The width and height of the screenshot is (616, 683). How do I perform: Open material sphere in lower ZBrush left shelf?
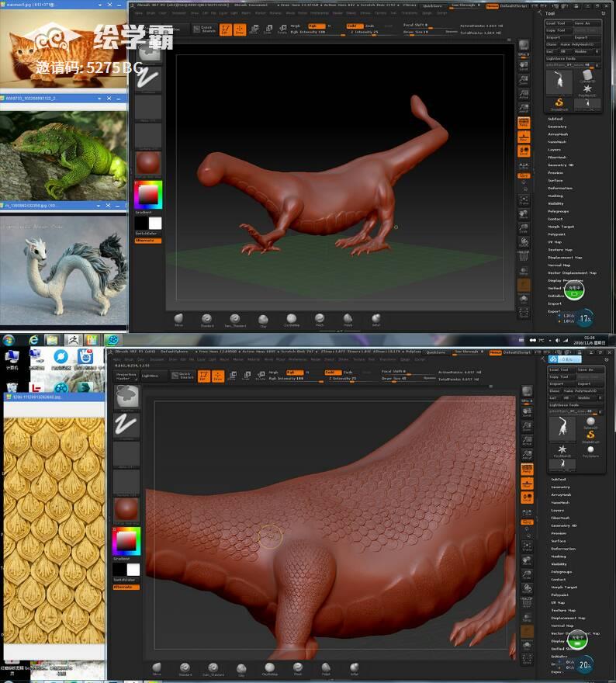click(x=126, y=511)
